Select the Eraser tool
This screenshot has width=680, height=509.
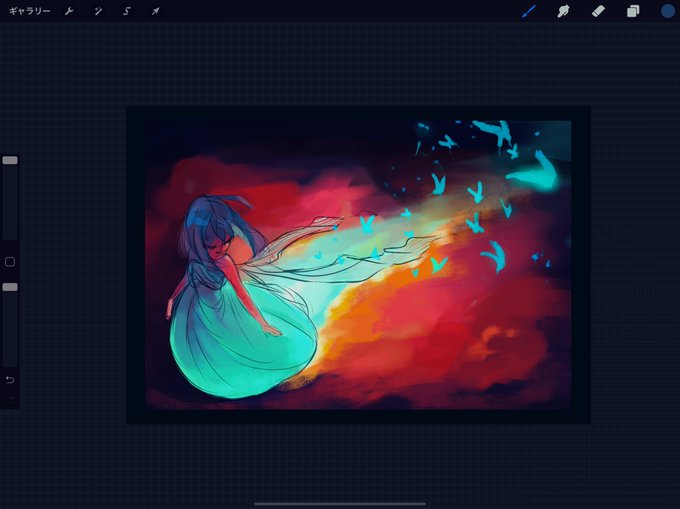click(598, 11)
